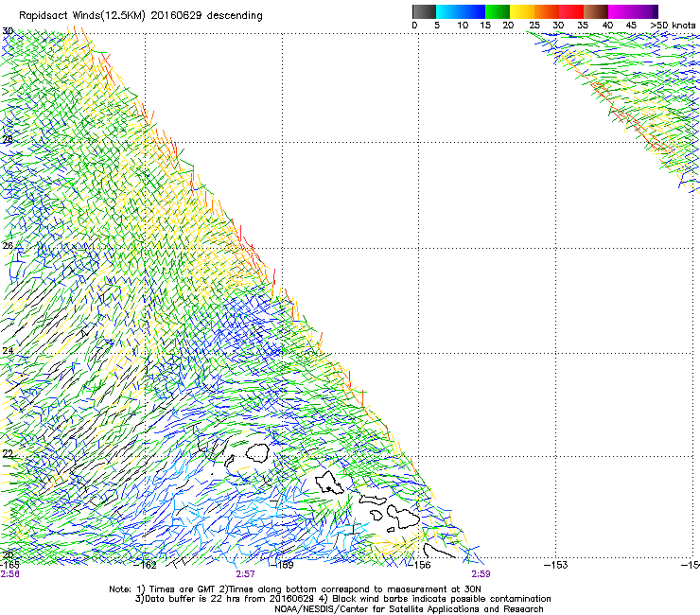
Task: Click the Maui island outline
Action: coord(403,517)
